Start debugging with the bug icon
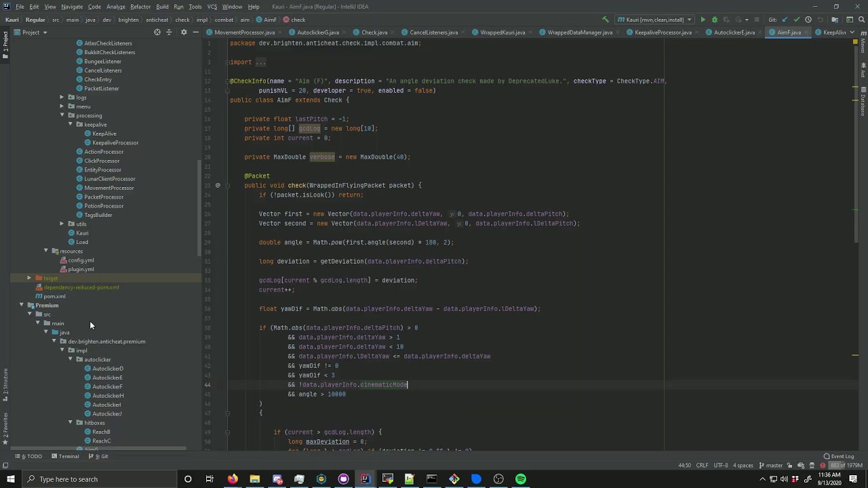This screenshot has height=488, width=868. (x=714, y=20)
